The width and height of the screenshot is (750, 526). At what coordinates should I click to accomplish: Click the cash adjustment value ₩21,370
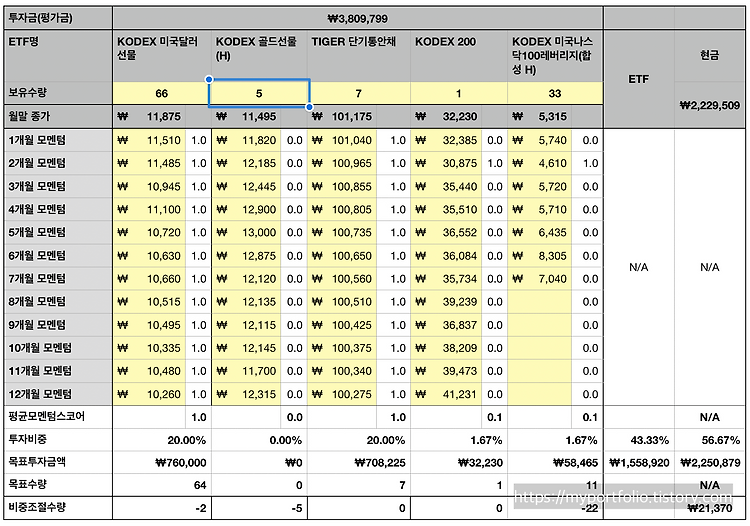710,508
